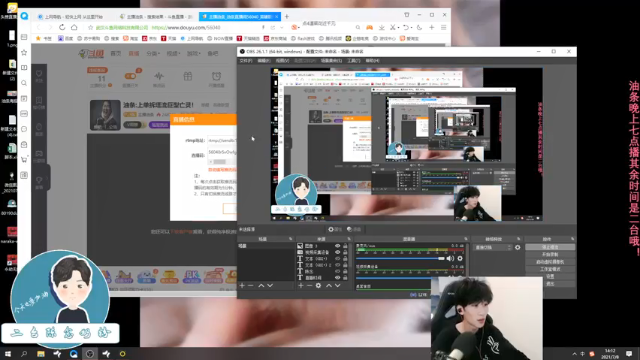Open 属性 properties button above Sources
This screenshot has width=640, height=360.
335,229
